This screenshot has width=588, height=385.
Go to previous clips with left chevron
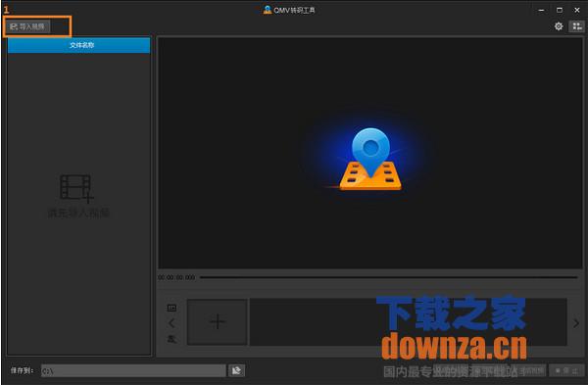coord(171,323)
